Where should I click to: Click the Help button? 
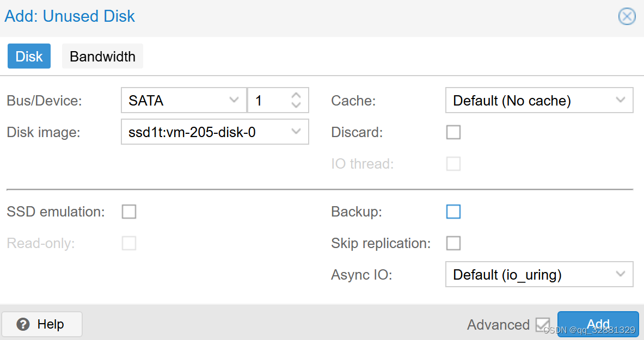point(42,324)
